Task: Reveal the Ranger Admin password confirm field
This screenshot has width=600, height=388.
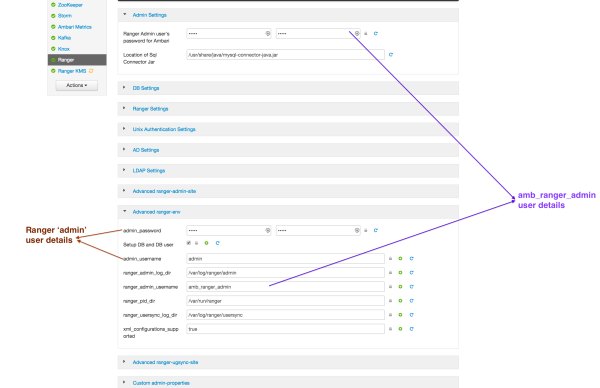Action: click(357, 34)
